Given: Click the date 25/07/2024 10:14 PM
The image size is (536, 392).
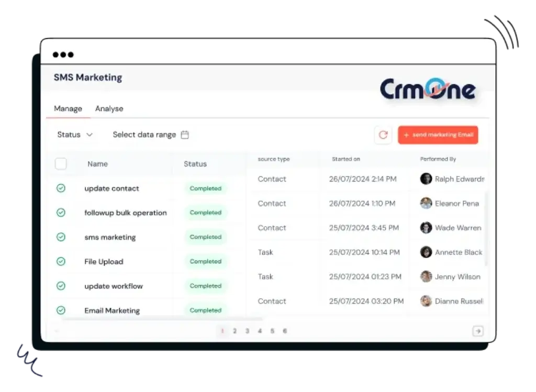Looking at the screenshot, I should point(364,252).
